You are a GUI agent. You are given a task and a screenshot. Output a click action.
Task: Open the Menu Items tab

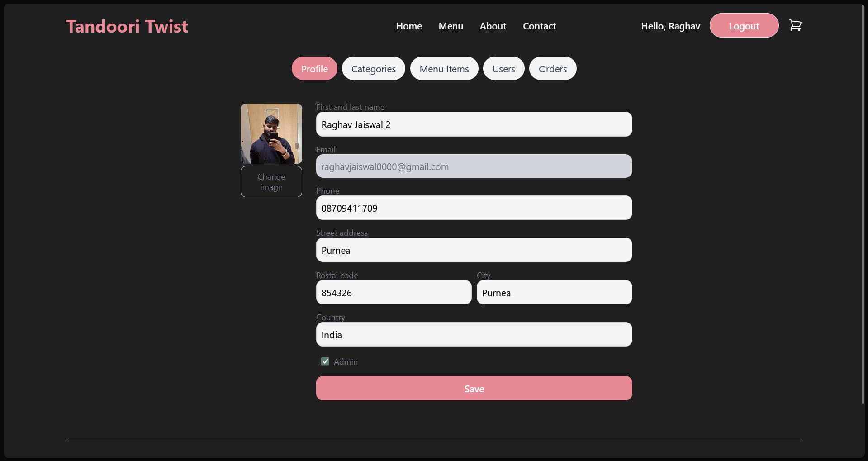point(444,68)
